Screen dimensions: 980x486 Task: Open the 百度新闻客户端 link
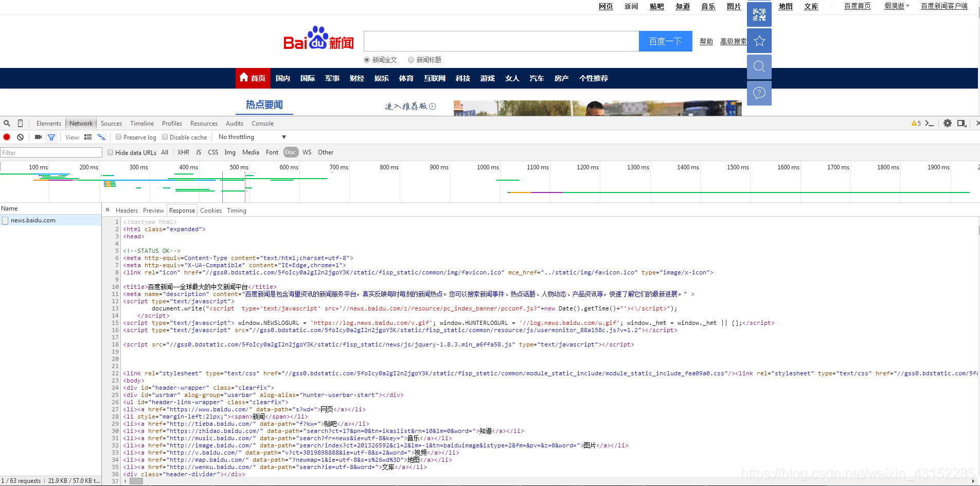[944, 6]
